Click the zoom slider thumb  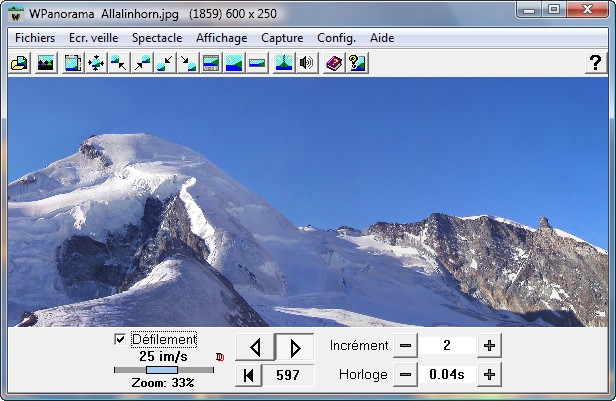(x=162, y=370)
